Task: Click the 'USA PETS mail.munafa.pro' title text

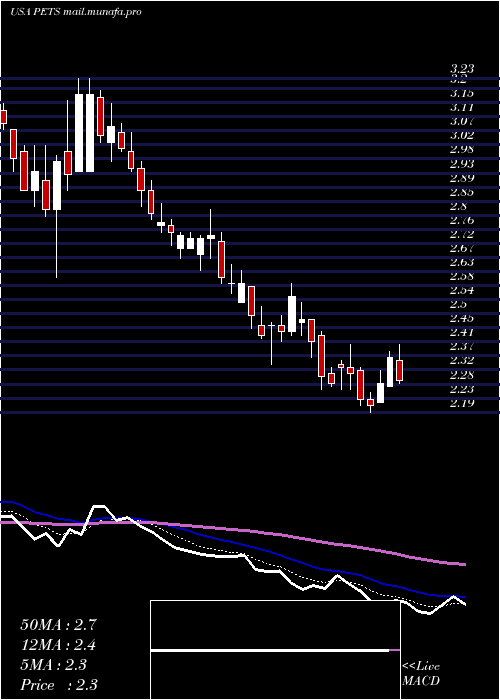Action: [75, 12]
